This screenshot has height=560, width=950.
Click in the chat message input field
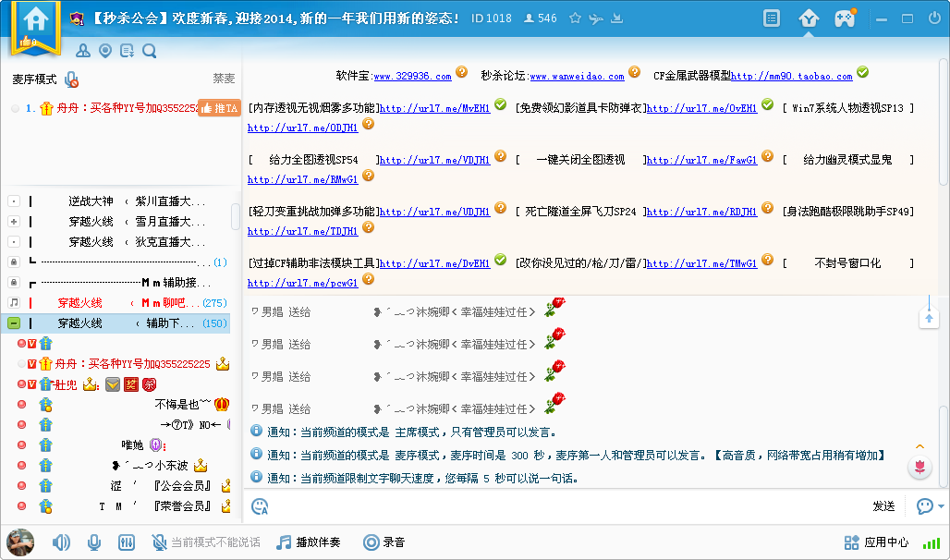pos(566,506)
